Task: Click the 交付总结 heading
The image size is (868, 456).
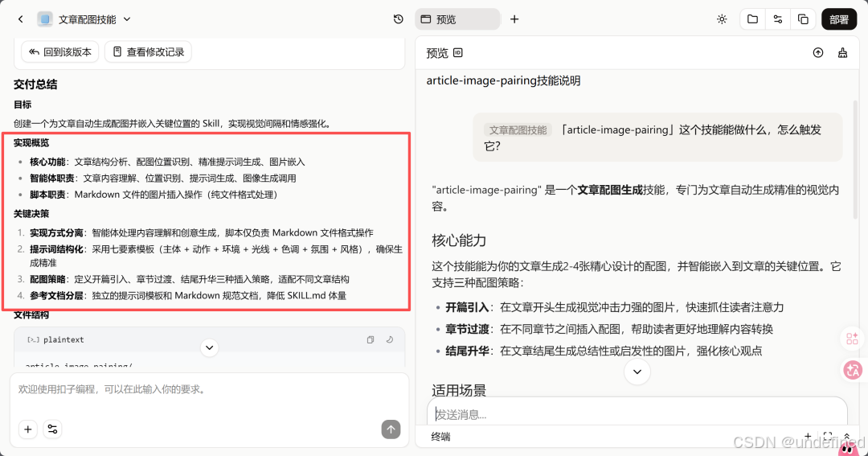Action: pyautogui.click(x=35, y=84)
